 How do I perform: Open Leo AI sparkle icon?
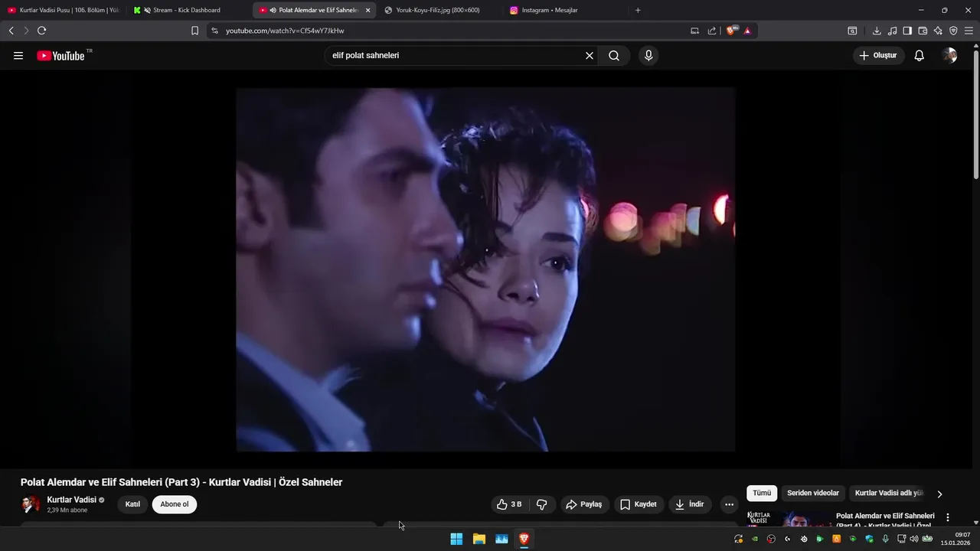pyautogui.click(x=938, y=31)
